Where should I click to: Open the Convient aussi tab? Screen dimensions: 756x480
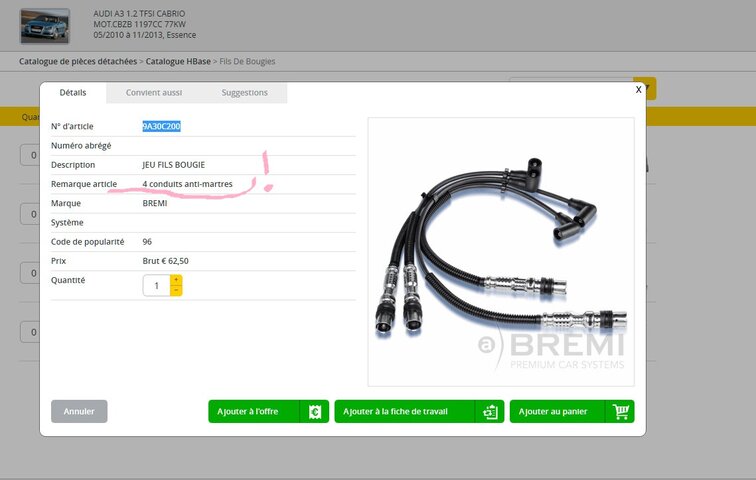coord(154,93)
